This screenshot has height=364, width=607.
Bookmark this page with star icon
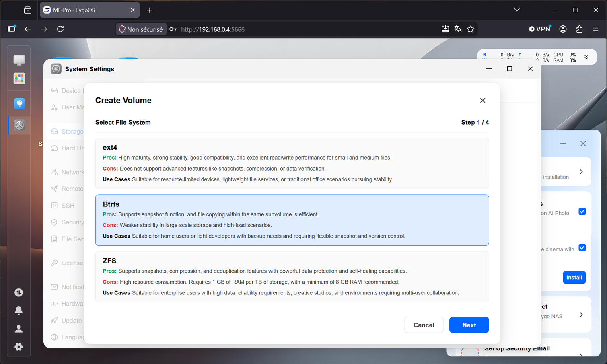pyautogui.click(x=471, y=29)
